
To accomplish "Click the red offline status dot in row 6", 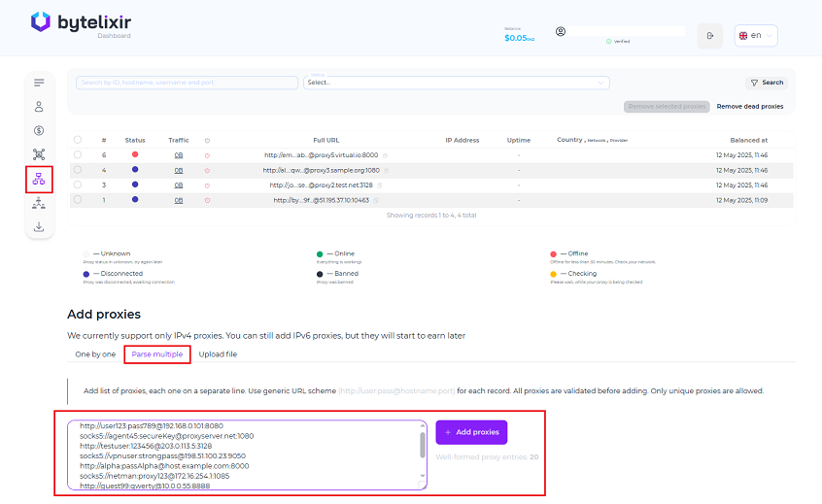I will 135,154.
